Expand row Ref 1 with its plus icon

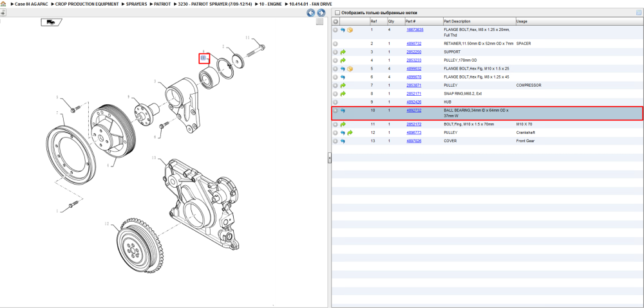[335, 30]
